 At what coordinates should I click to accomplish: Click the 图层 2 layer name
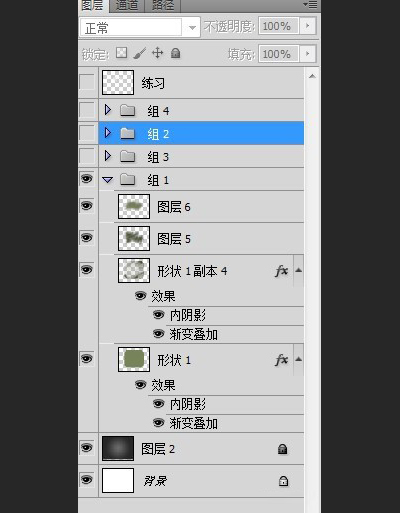pos(158,449)
